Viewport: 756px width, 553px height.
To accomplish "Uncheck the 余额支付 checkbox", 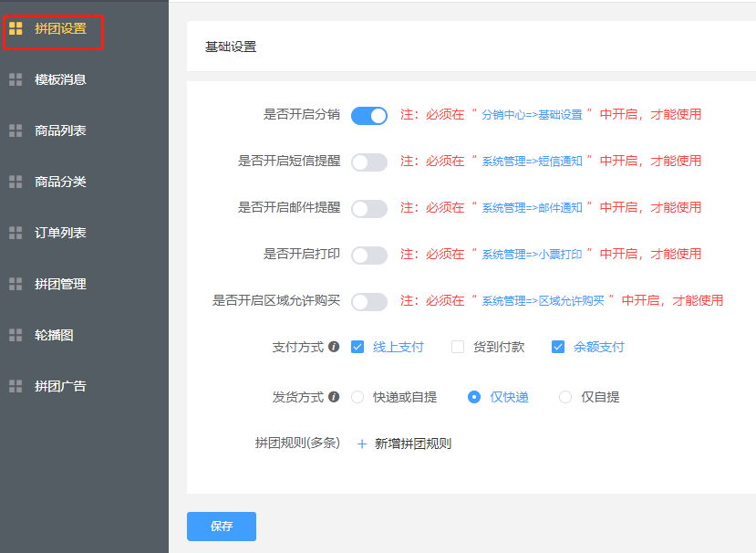I will tap(558, 347).
